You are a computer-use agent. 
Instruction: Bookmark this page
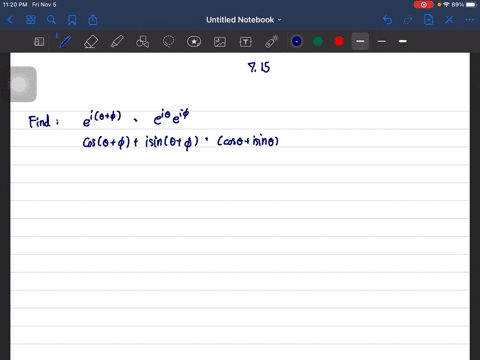tap(72, 20)
